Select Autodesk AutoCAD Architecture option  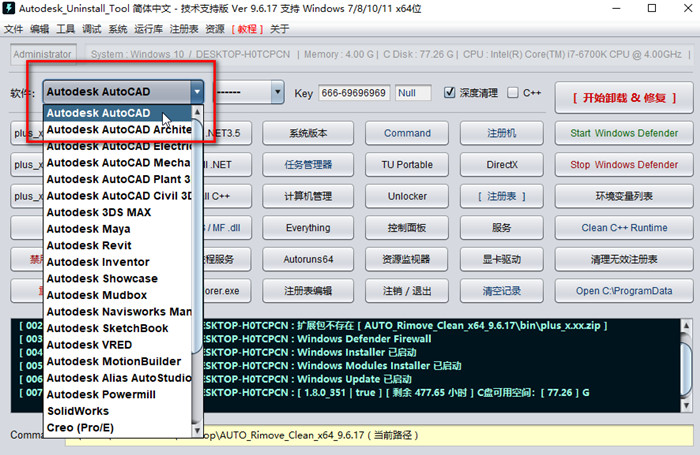(x=118, y=129)
